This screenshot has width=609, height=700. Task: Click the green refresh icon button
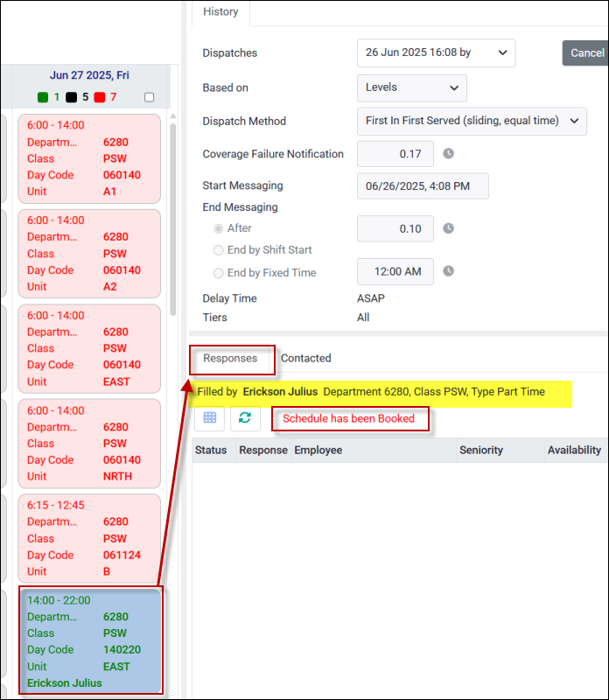[245, 418]
